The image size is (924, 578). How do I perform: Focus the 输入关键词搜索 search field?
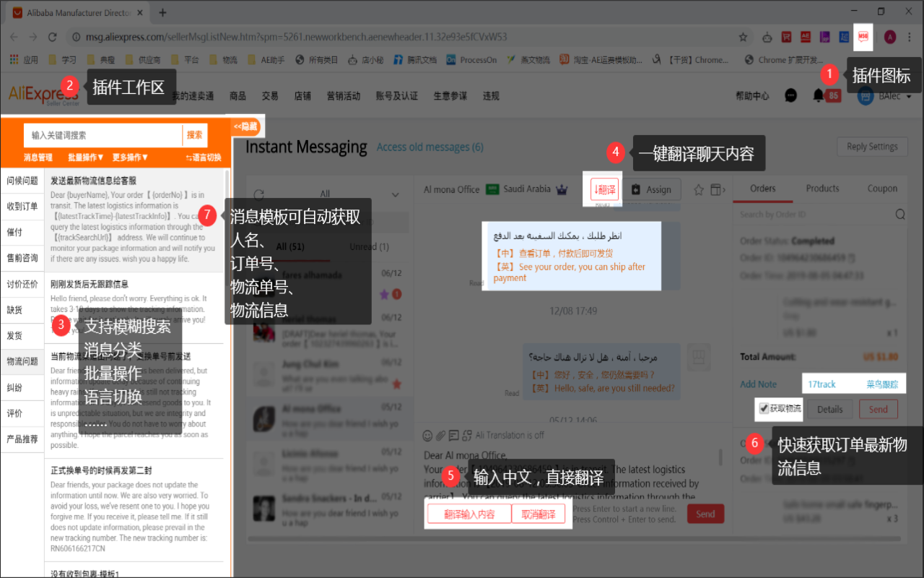[x=103, y=135]
